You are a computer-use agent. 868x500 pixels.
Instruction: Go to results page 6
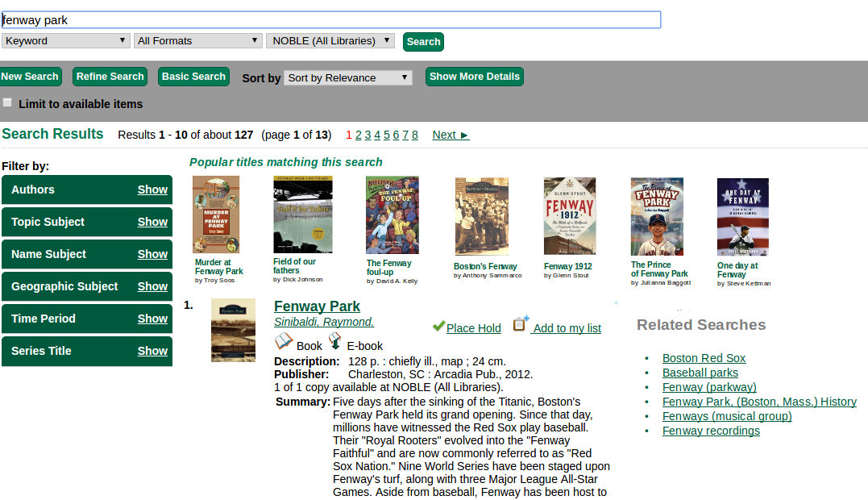click(396, 135)
